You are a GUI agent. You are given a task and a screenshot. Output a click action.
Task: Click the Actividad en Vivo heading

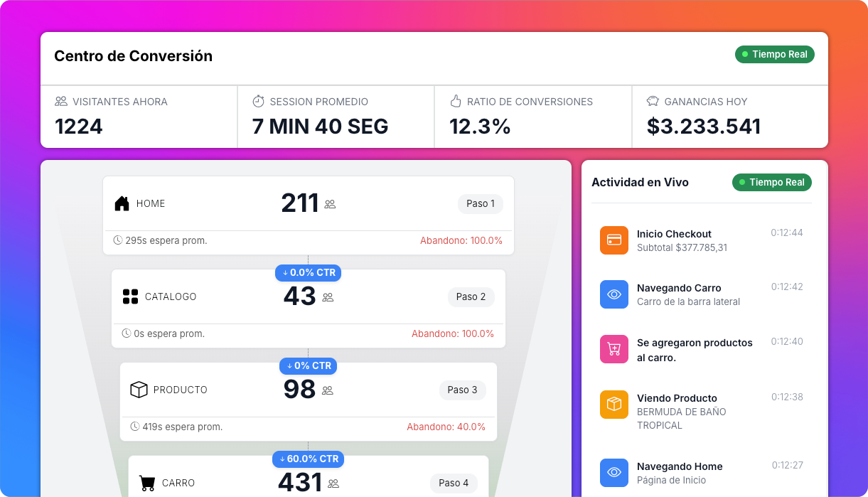640,183
